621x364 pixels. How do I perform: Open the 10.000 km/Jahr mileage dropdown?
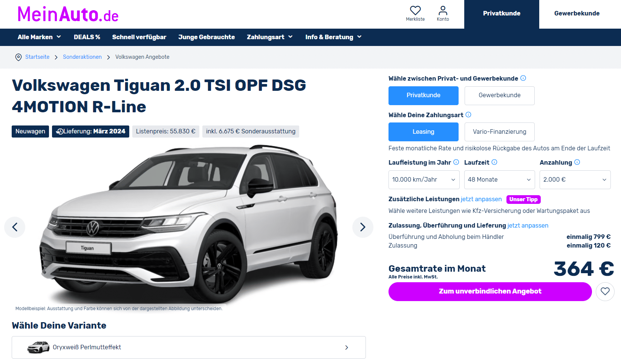(424, 180)
